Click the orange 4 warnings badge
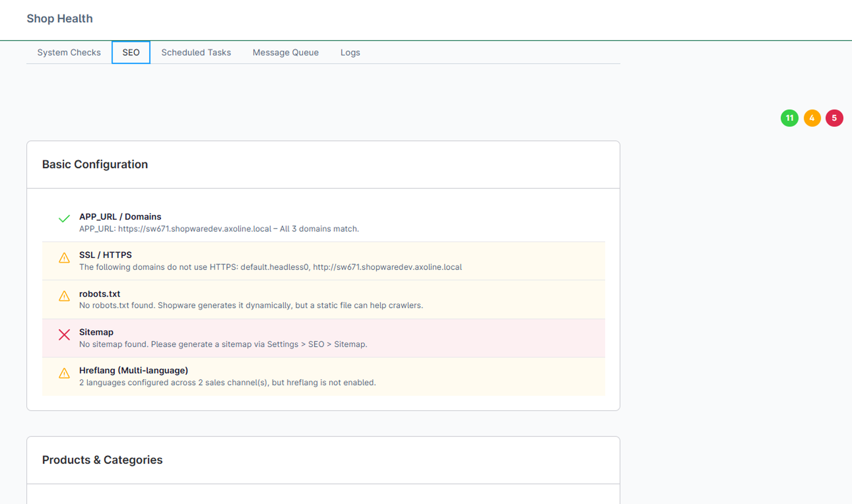The width and height of the screenshot is (852, 504). 812,118
